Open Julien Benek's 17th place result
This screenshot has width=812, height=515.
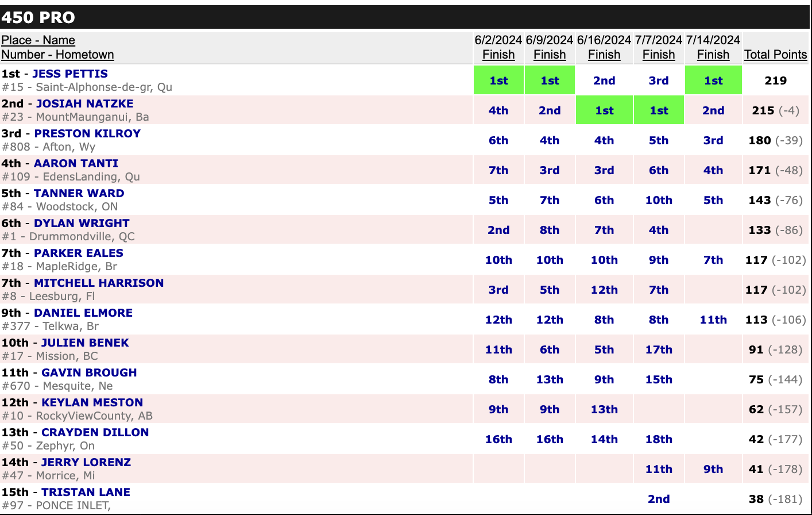(659, 349)
